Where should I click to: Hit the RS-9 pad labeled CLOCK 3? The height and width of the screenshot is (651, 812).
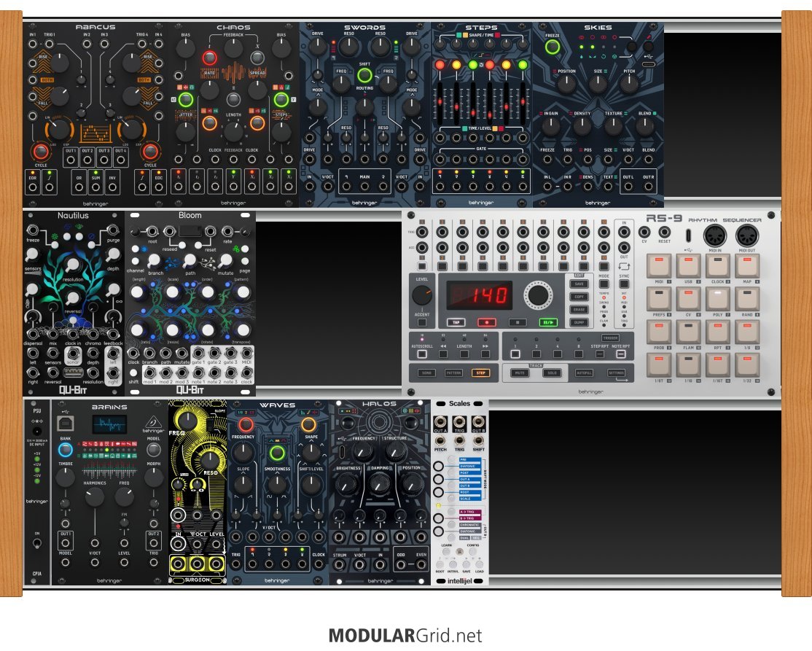pyautogui.click(x=718, y=266)
